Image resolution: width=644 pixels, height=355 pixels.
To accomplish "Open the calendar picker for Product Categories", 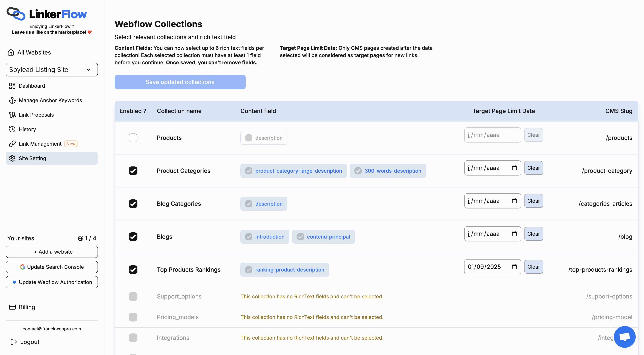I will point(514,168).
